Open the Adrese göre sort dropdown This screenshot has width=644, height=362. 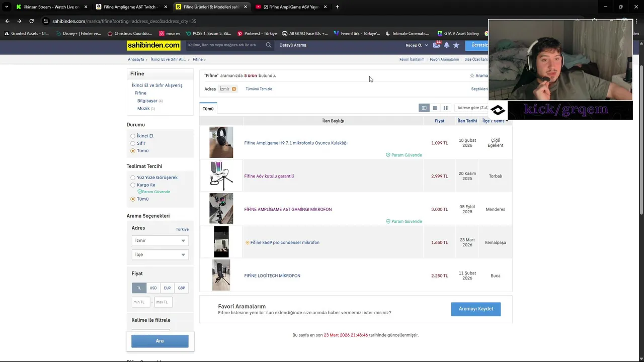(x=472, y=108)
